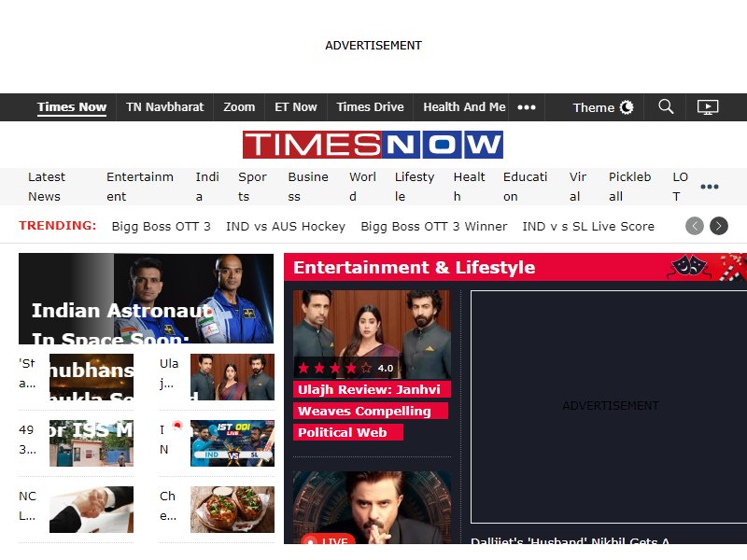Open the small Ulajh trio thumbnail
Viewport: 747px width, 560px height.
point(233,377)
